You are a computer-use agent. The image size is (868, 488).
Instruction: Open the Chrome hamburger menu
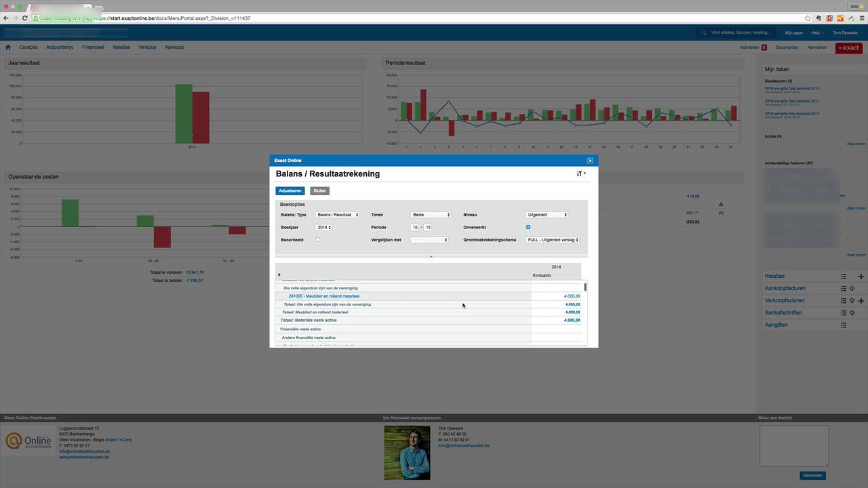click(x=862, y=18)
